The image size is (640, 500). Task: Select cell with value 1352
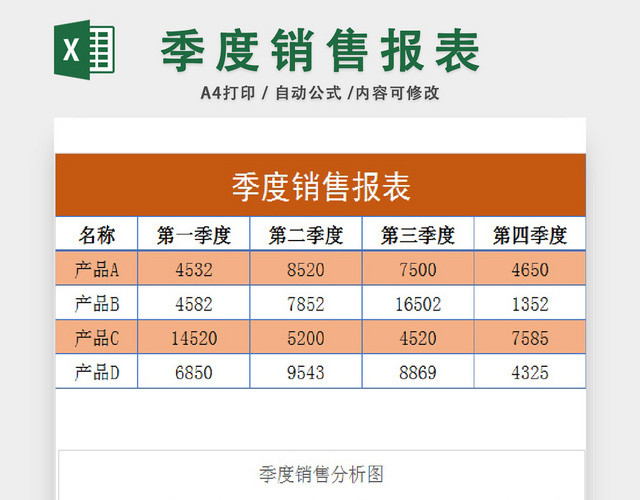coord(530,302)
